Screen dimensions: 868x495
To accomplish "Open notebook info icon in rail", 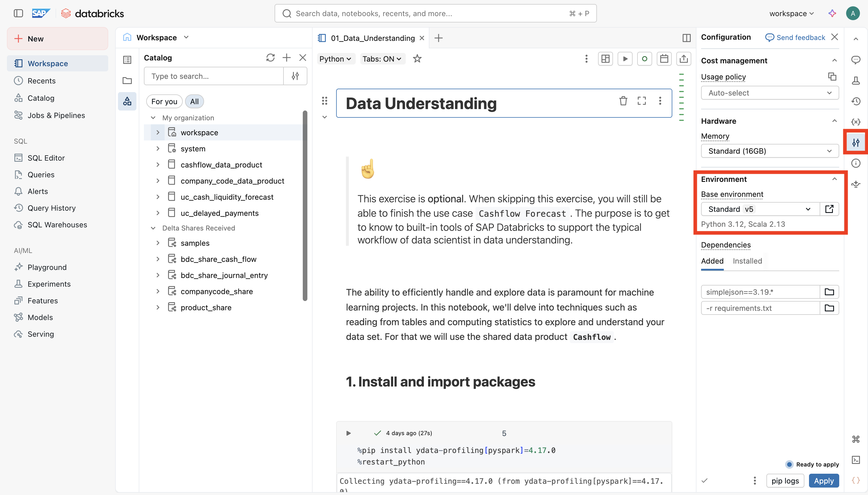I will pos(855,163).
